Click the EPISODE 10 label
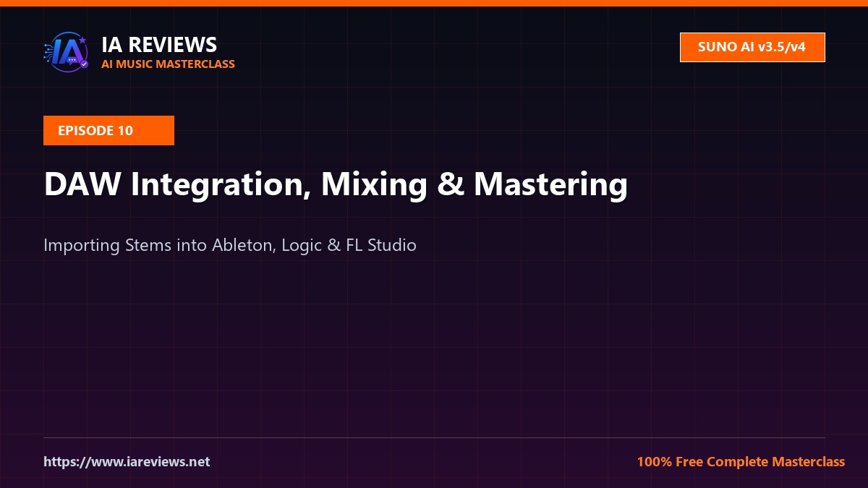Screen dimensions: 868x488 [109, 130]
